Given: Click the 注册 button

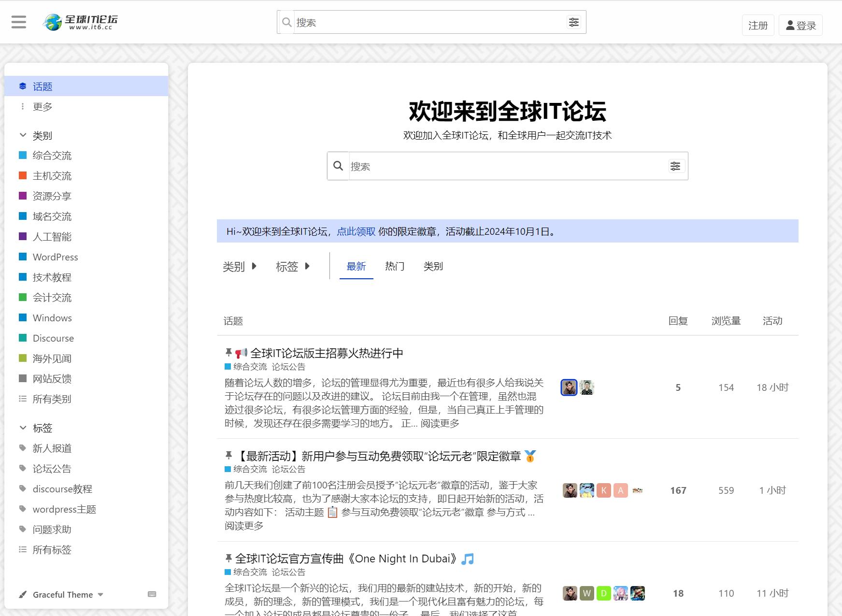Looking at the screenshot, I should pyautogui.click(x=758, y=25).
